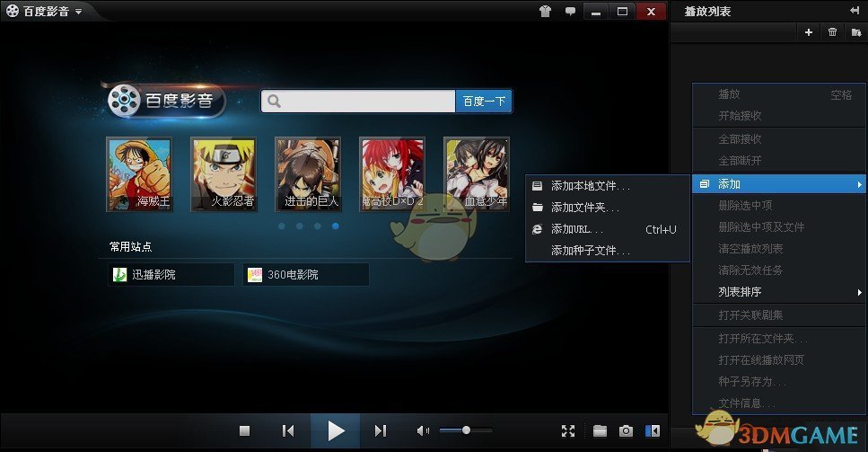Collapse playlist using the arrow beside 播放列表
Screen dimensions: 868x452
point(854,11)
